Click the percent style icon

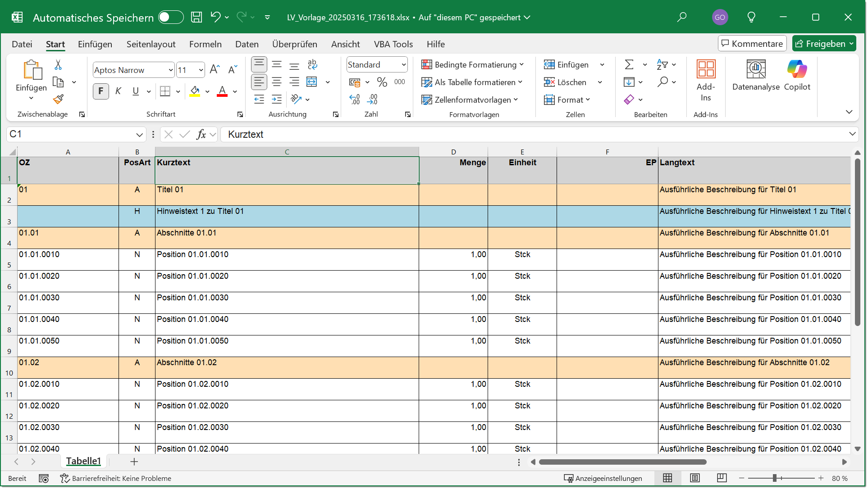click(x=382, y=82)
